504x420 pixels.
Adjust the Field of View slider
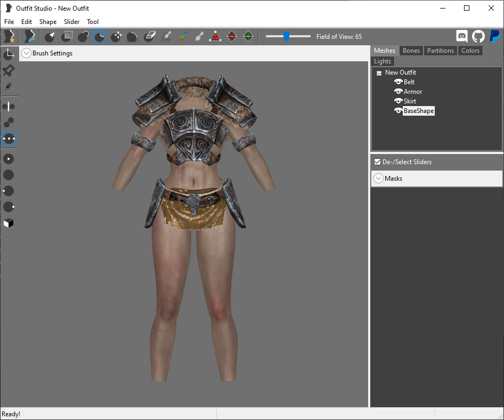(288, 36)
